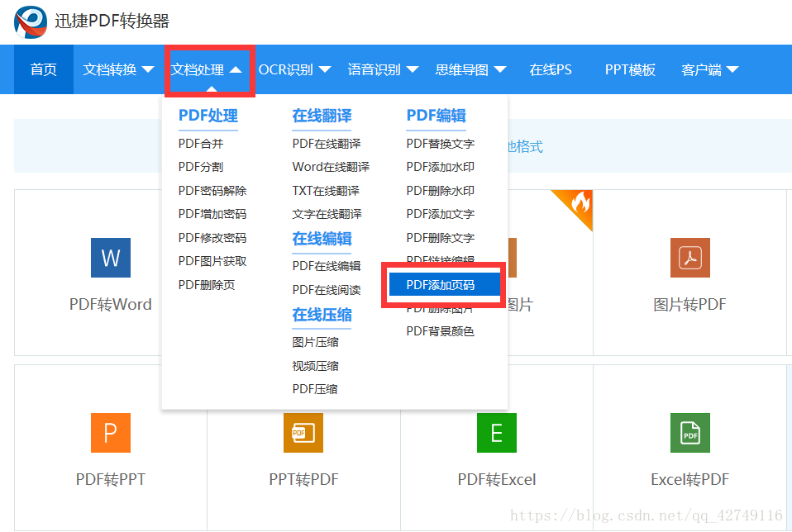
Task: Select PDF删除水印 entry
Action: pyautogui.click(x=441, y=191)
